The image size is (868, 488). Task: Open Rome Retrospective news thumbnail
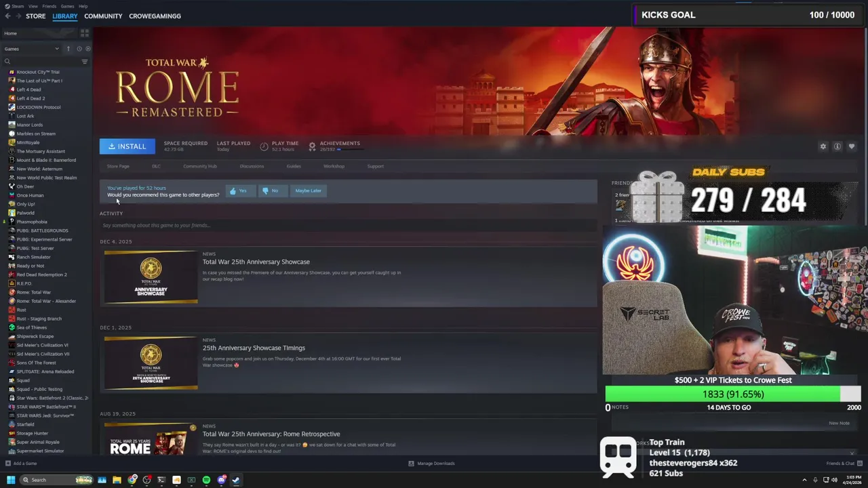[151, 439]
